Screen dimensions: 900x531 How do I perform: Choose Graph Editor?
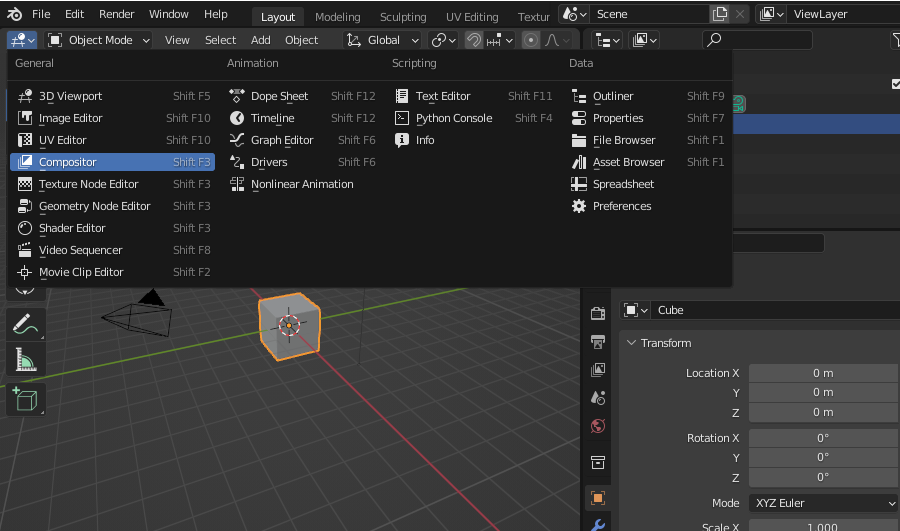[302, 140]
